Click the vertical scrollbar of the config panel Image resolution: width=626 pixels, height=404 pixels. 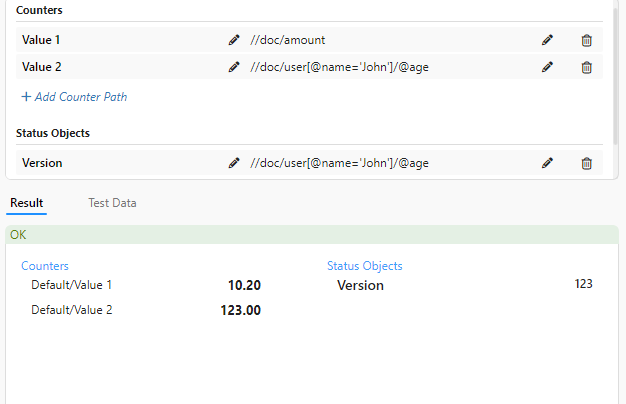tap(616, 74)
